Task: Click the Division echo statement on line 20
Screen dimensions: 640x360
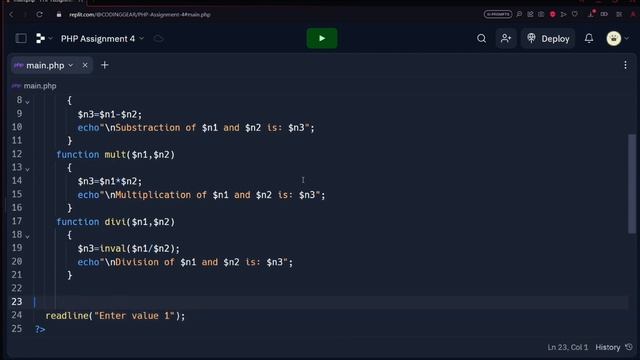Action: pos(185,262)
